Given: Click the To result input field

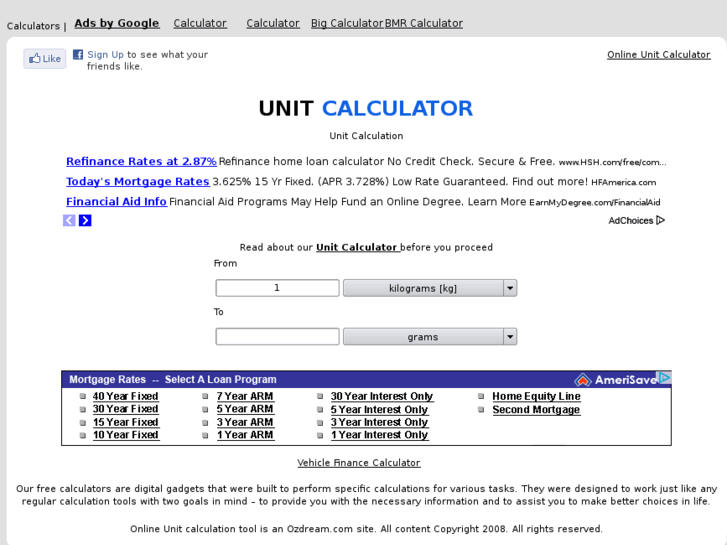Looking at the screenshot, I should (277, 337).
